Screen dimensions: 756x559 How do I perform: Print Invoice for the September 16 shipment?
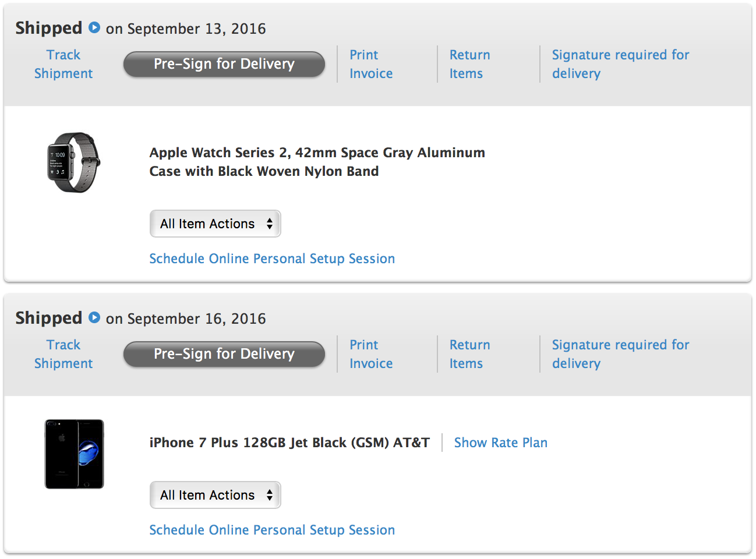371,354
